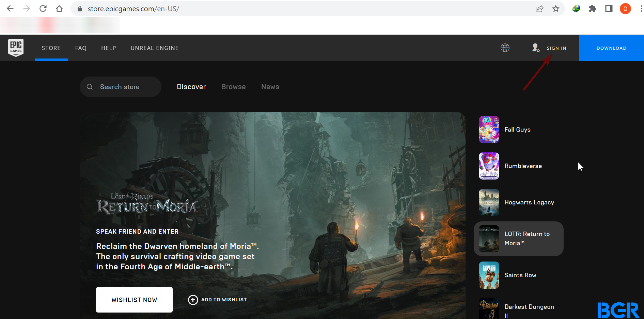Click the Rumbleverse title text
The width and height of the screenshot is (644, 319).
click(x=523, y=166)
